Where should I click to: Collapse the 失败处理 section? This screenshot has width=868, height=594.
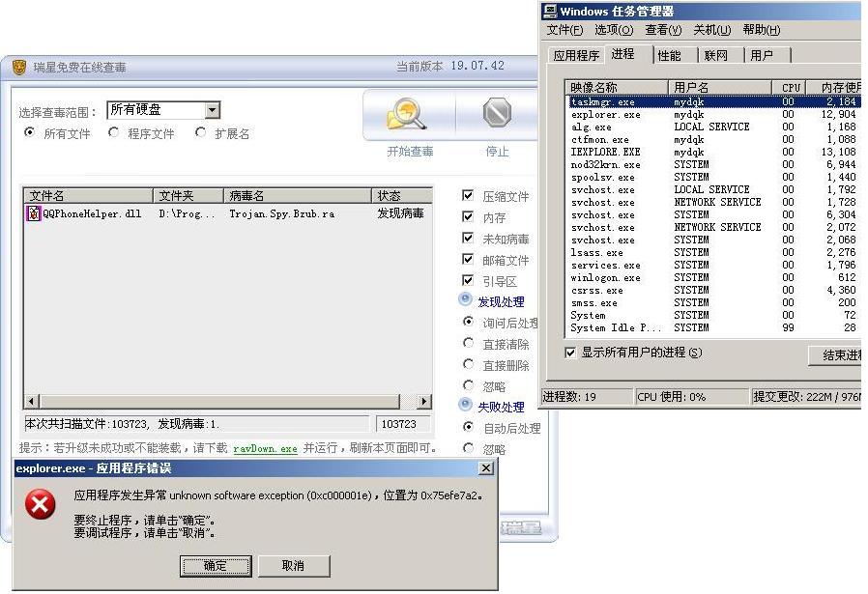tap(466, 405)
